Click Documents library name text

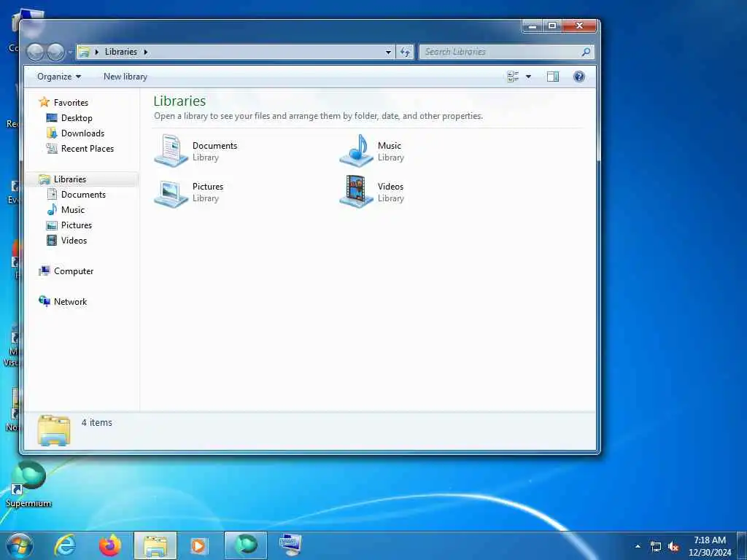(215, 146)
